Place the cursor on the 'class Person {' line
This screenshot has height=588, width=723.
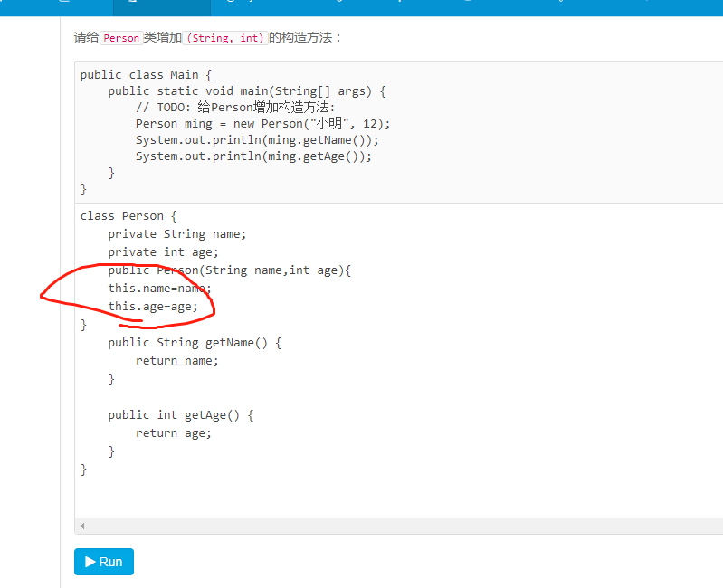pos(128,216)
